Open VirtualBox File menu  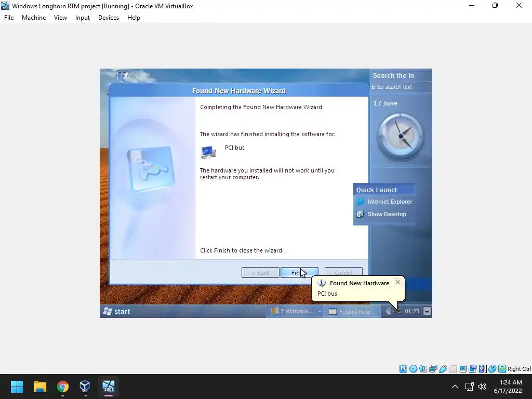tap(9, 18)
